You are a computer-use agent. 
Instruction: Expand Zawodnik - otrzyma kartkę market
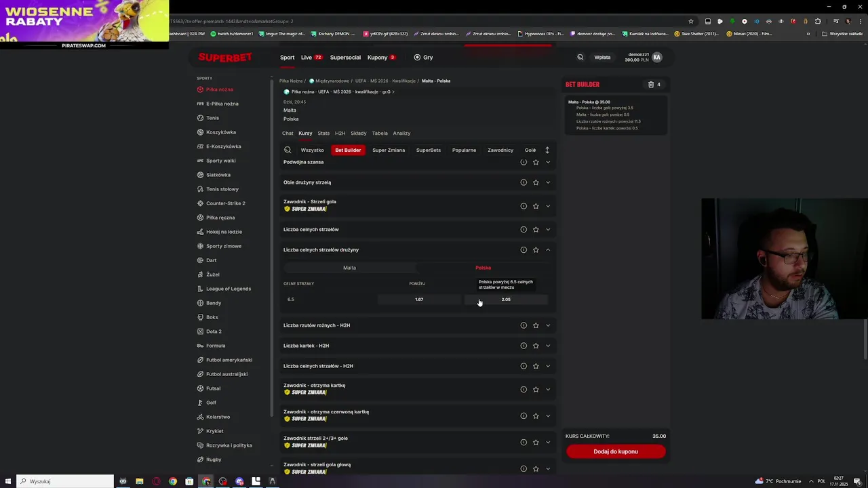tap(548, 389)
